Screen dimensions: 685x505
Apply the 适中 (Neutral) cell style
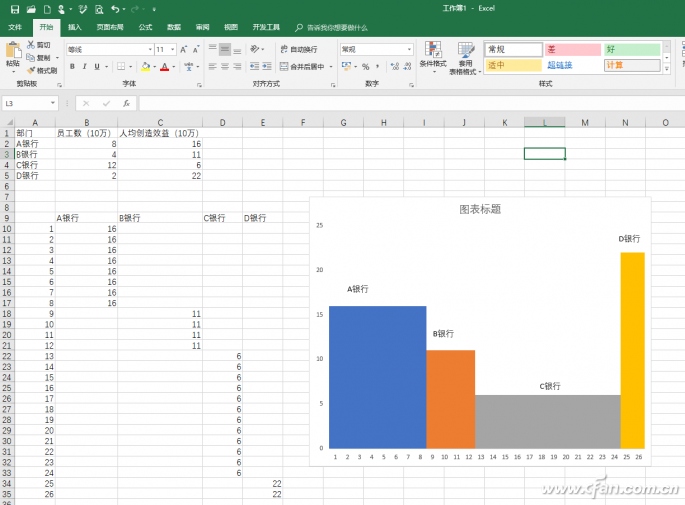513,65
